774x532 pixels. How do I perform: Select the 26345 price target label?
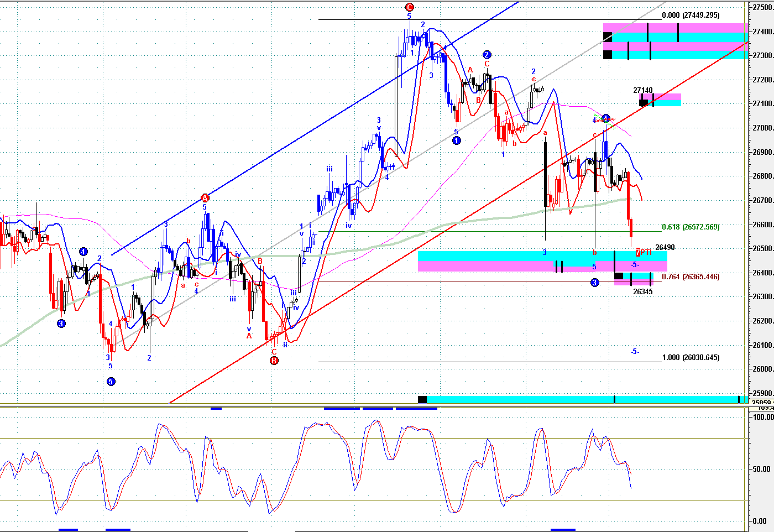pos(643,291)
